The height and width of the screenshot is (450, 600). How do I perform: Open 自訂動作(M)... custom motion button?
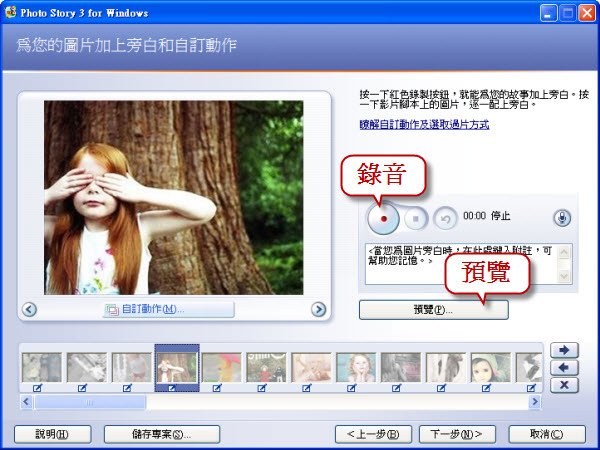pyautogui.click(x=169, y=309)
